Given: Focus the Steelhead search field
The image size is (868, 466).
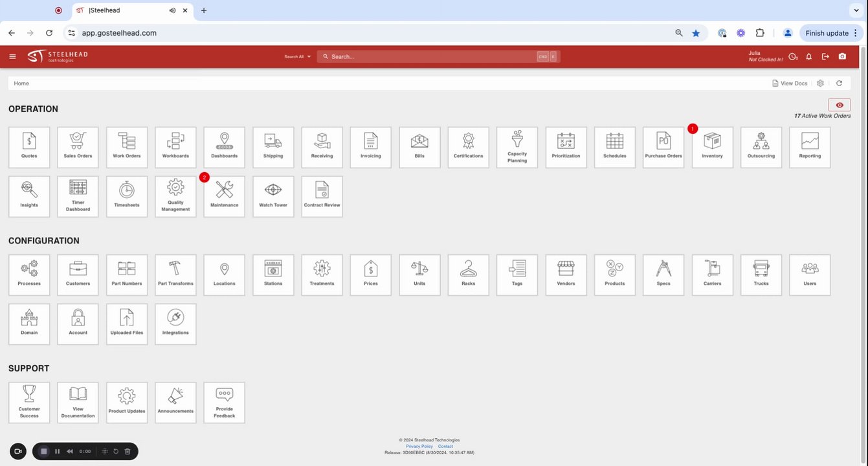Looking at the screenshot, I should click(x=438, y=57).
